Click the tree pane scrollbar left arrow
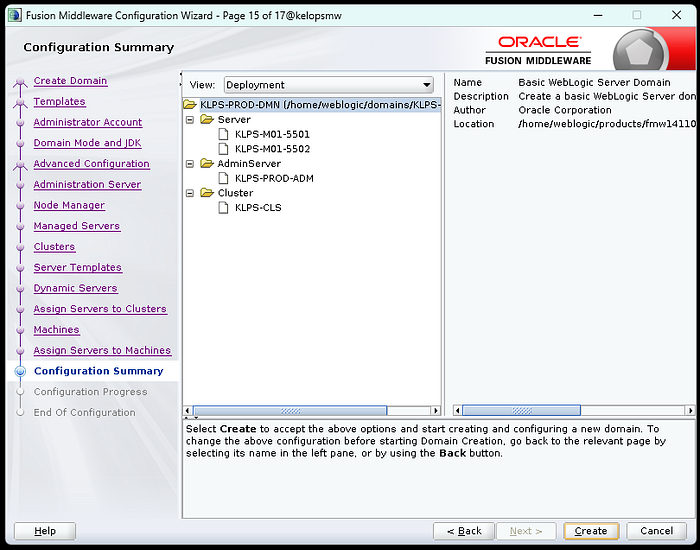This screenshot has width=700, height=550. pyautogui.click(x=188, y=410)
